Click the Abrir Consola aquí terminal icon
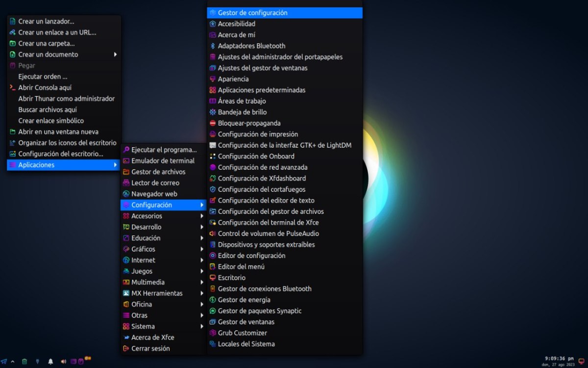The height and width of the screenshot is (368, 588). 13,88
